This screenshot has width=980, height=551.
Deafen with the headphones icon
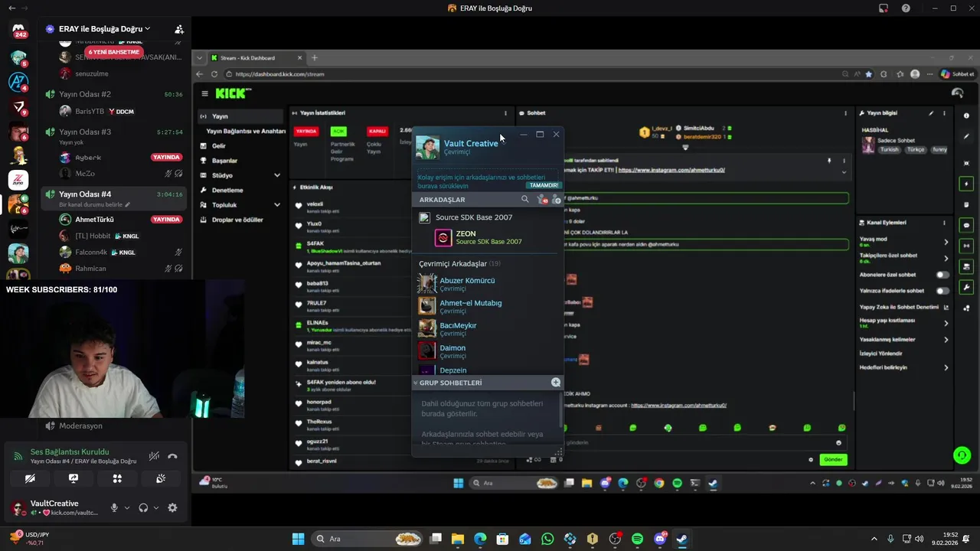coord(143,507)
